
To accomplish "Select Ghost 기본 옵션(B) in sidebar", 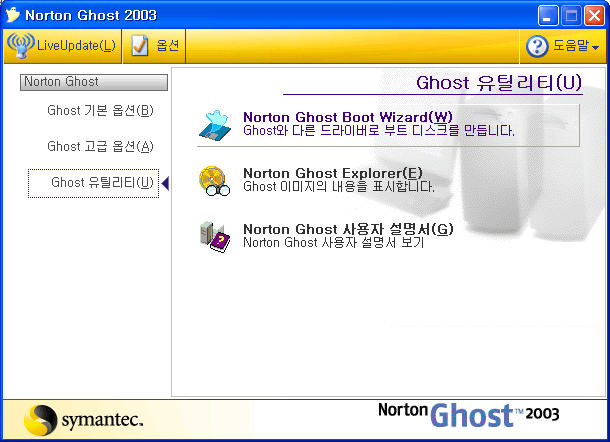I will click(x=100, y=110).
